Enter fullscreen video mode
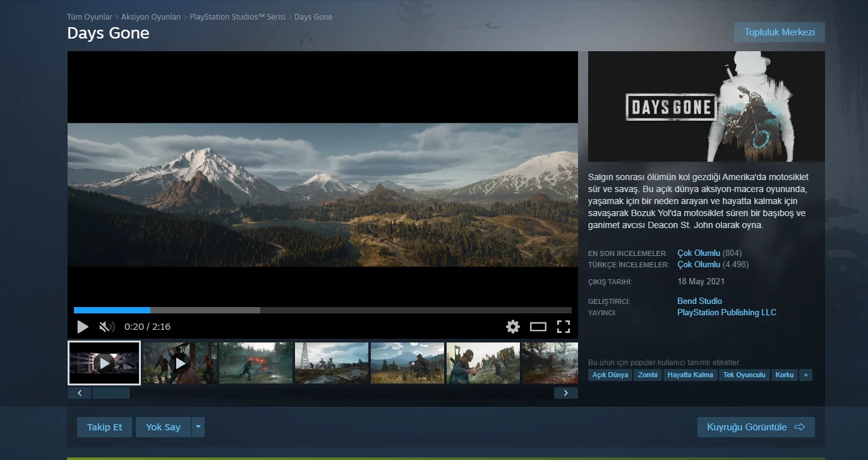Screen dimensions: 868x460 564,327
